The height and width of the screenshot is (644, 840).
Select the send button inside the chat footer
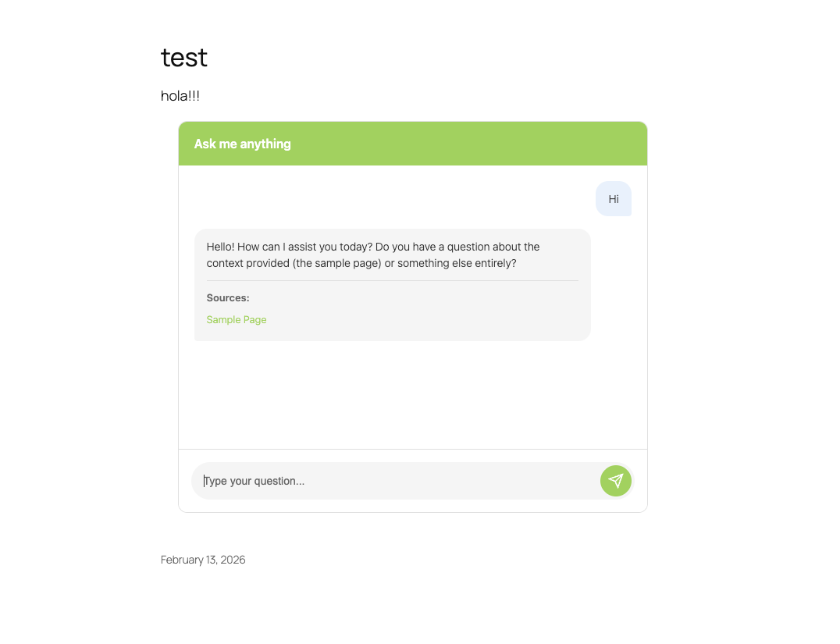[x=616, y=481]
